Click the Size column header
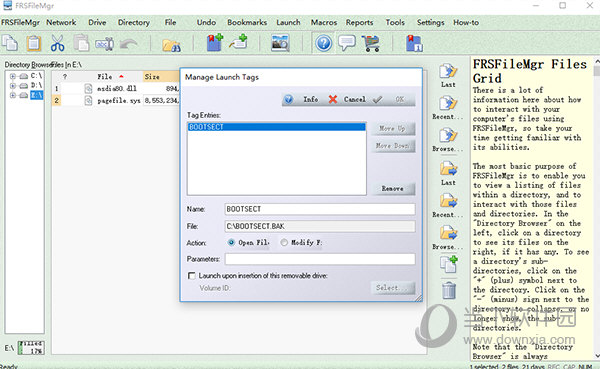The height and width of the screenshot is (369, 600). 161,77
